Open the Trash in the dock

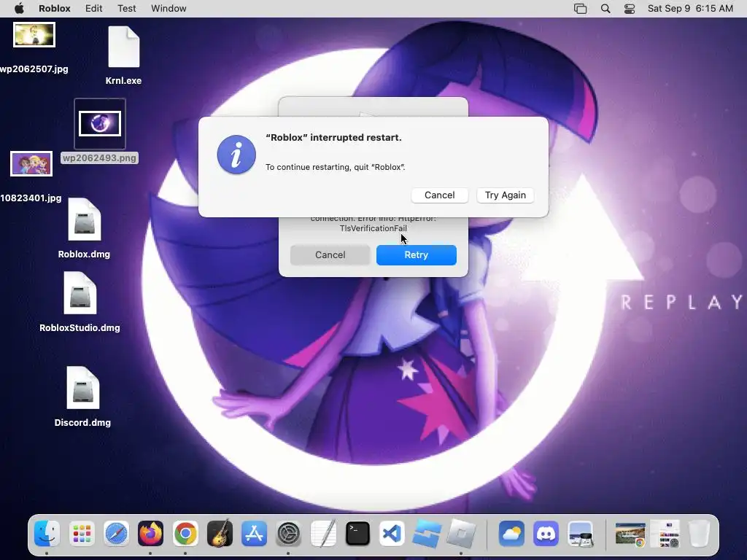[x=700, y=533]
